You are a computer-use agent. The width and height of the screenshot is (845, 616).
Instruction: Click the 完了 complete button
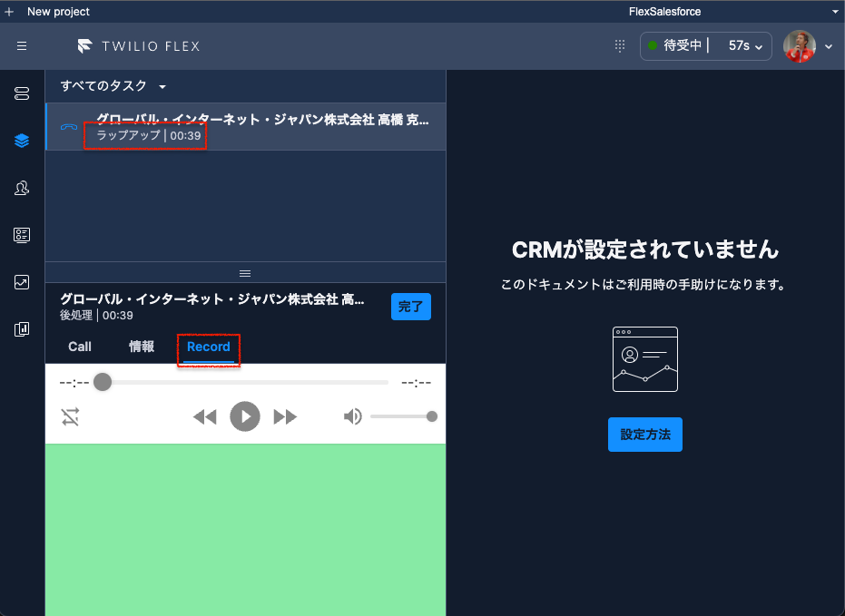click(x=410, y=307)
